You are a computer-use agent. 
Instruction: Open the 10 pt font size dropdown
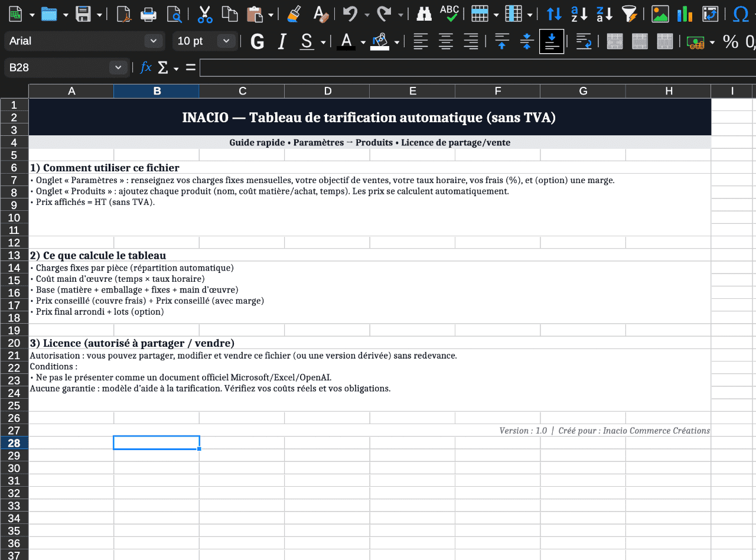(226, 41)
